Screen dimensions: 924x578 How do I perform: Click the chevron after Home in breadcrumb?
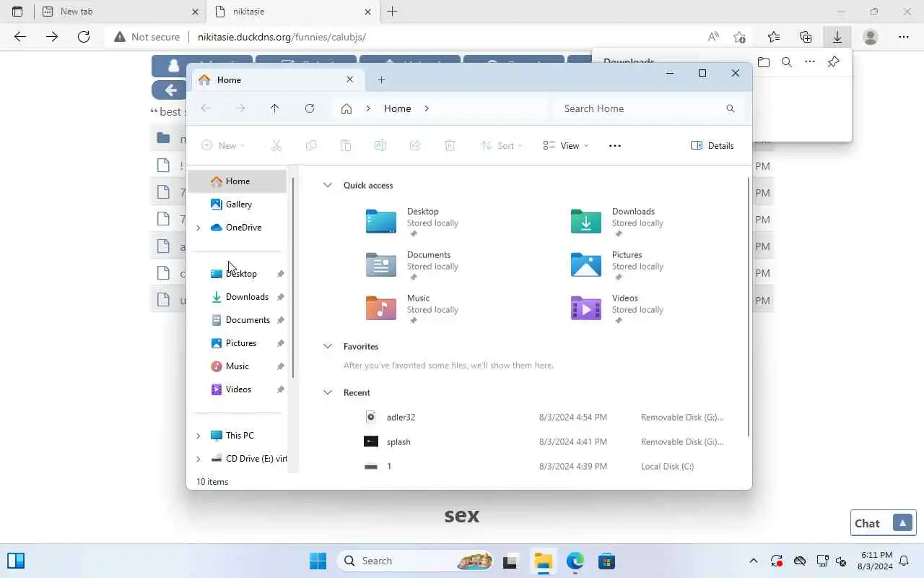click(427, 108)
